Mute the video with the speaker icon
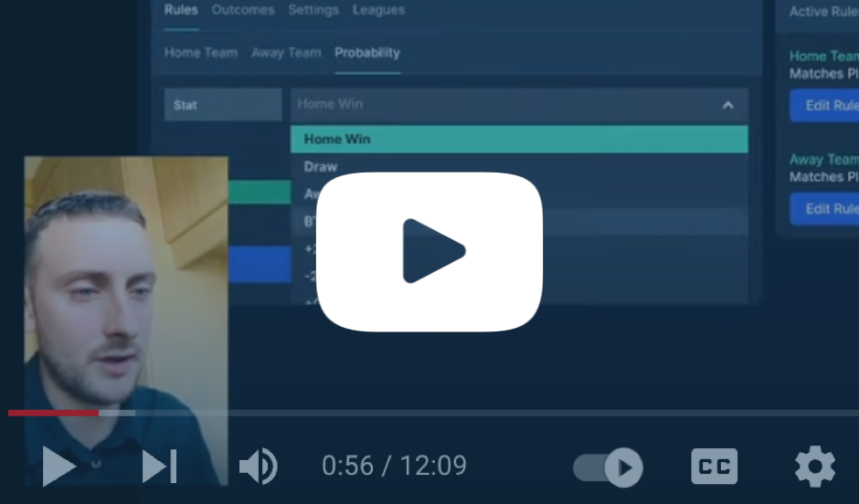The height and width of the screenshot is (504, 859). tap(257, 467)
